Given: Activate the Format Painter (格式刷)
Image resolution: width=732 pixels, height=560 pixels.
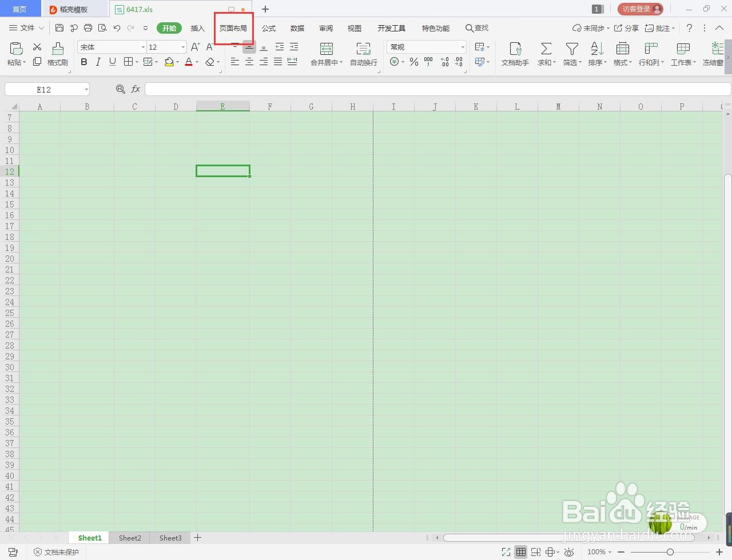Looking at the screenshot, I should (x=57, y=54).
